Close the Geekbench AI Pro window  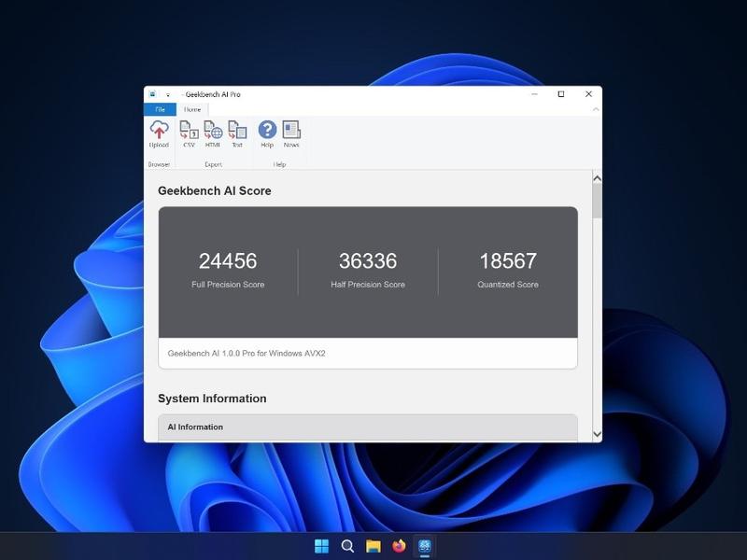(588, 94)
